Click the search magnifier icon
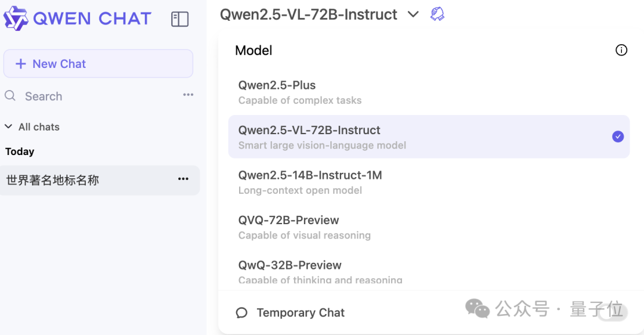Image resolution: width=644 pixels, height=335 pixels. 10,96
